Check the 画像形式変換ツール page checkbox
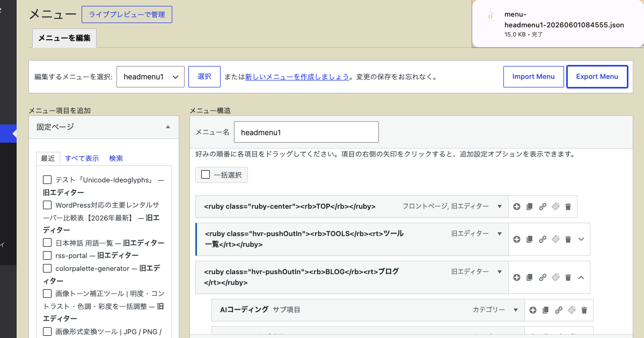Screen dimensions: 644x338 click(47, 331)
